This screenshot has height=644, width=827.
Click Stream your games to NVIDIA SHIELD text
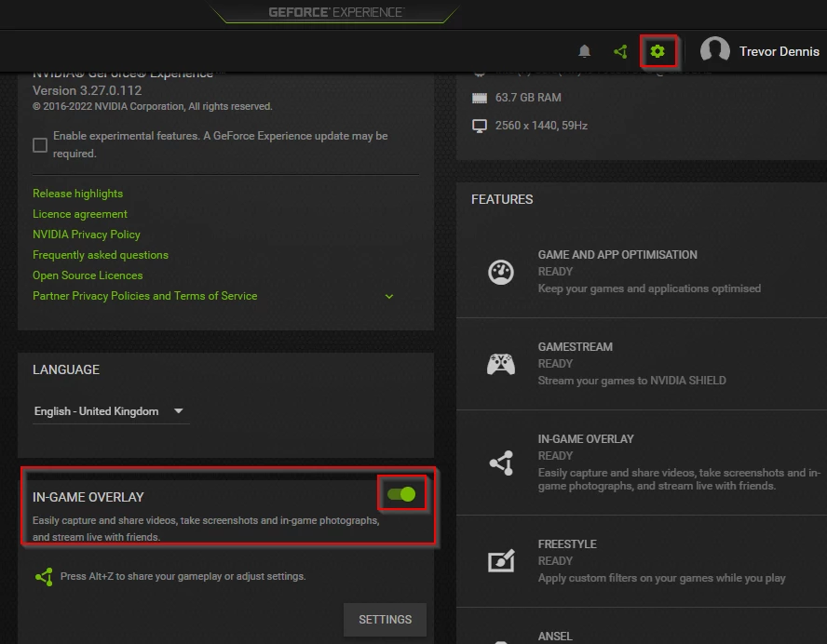pyautogui.click(x=631, y=381)
